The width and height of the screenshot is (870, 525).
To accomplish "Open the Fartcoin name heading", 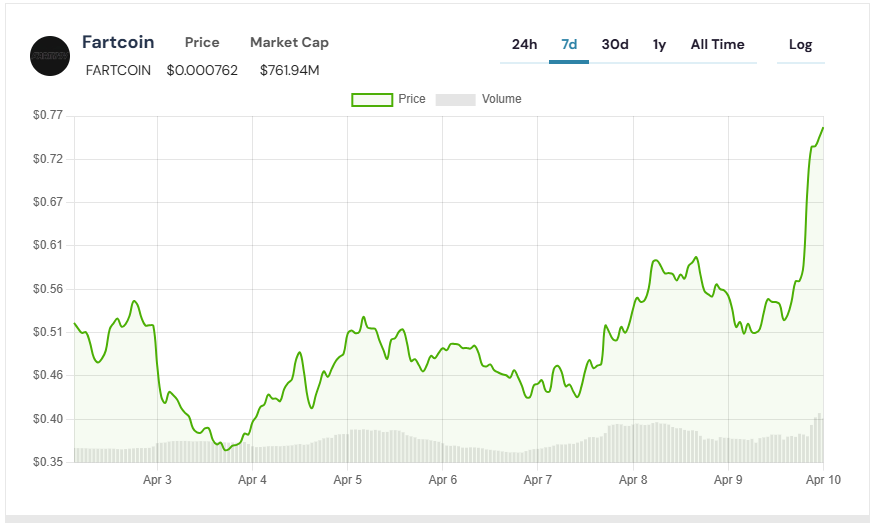I will click(118, 42).
